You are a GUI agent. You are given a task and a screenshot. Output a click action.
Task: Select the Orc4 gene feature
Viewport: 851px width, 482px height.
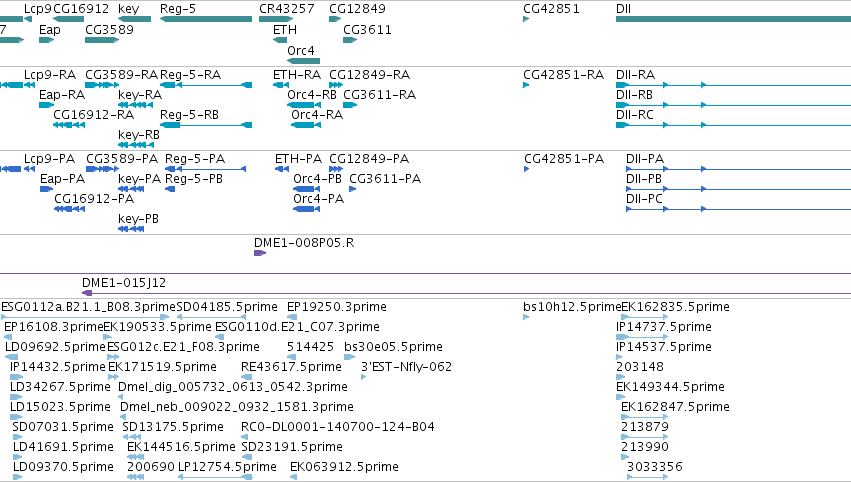point(303,61)
